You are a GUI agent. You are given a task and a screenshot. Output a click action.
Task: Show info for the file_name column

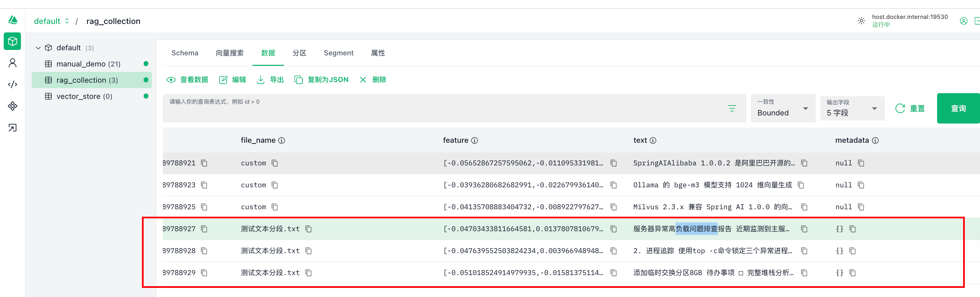point(281,140)
